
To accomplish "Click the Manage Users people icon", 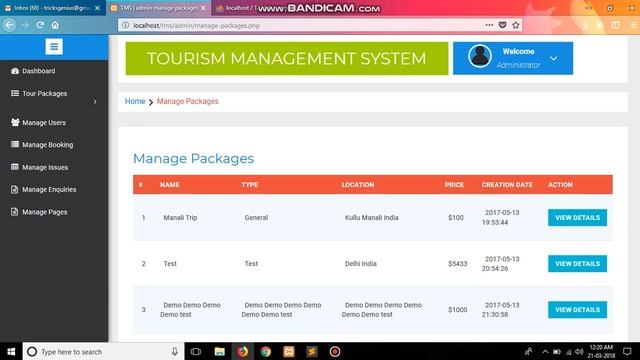I will pos(15,122).
